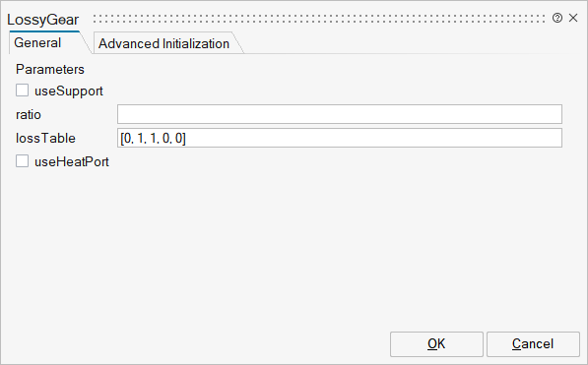Open help via the question mark icon

point(557,18)
